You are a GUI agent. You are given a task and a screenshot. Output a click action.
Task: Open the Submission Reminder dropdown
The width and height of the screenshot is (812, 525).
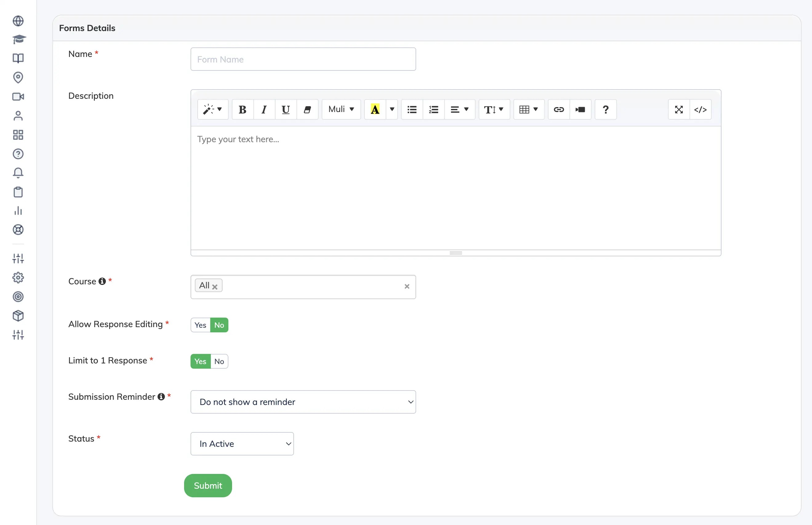[x=303, y=402]
